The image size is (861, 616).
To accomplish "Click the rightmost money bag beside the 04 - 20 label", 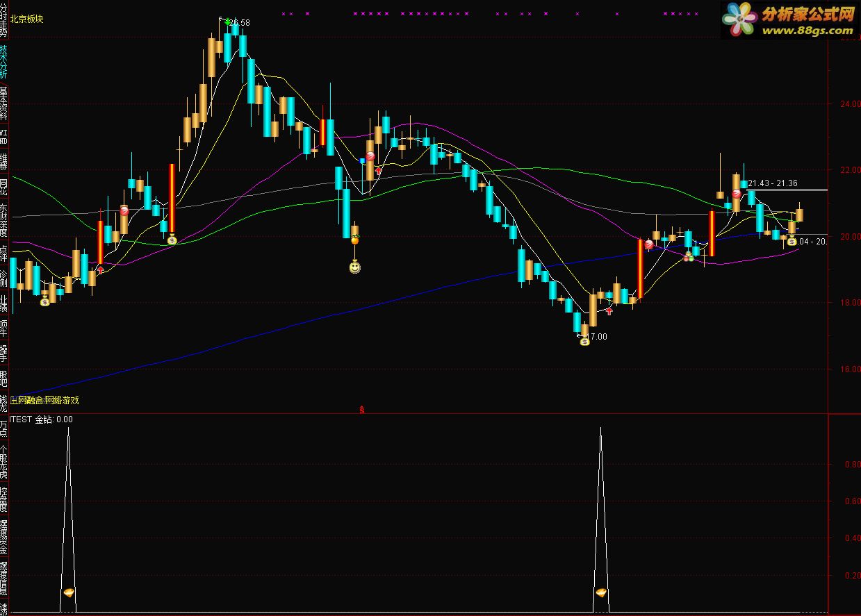I will click(792, 241).
